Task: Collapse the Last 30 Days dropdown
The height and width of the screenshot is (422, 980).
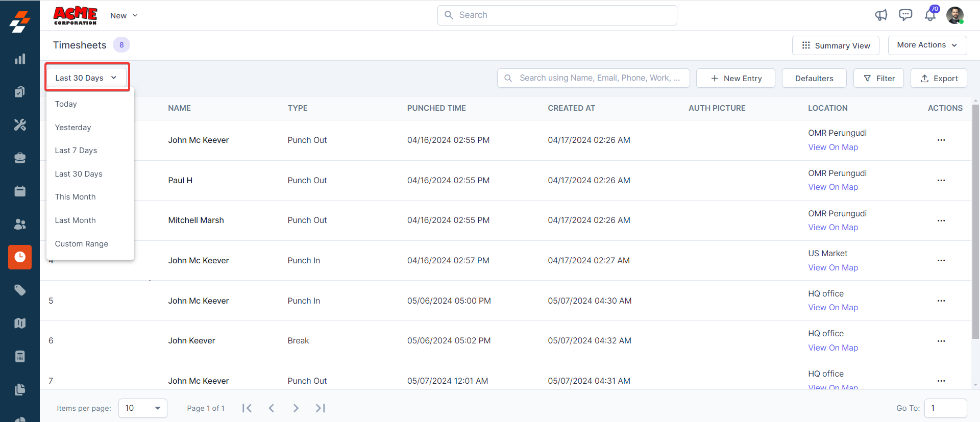Action: click(x=86, y=78)
